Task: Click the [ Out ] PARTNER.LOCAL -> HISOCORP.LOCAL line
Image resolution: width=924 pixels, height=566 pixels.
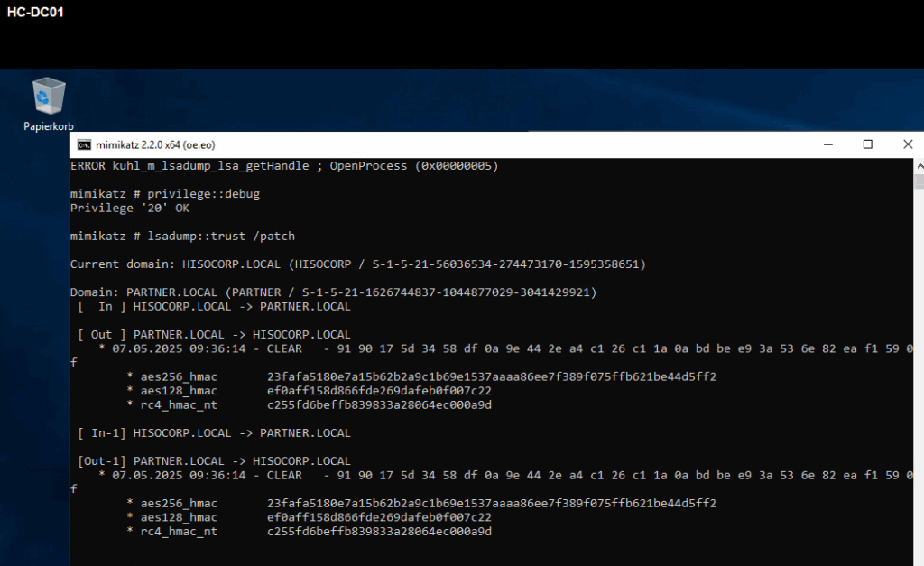Action: coord(214,335)
